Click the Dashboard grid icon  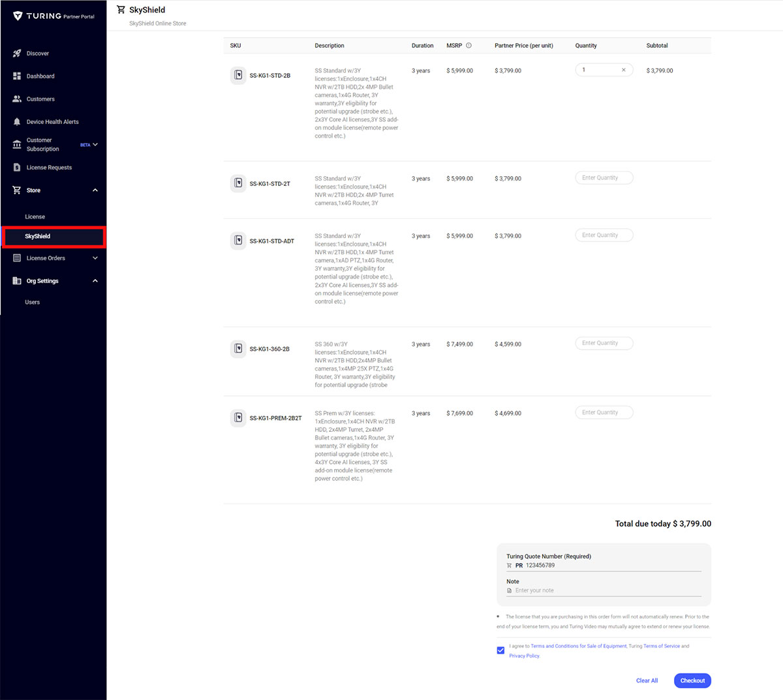click(17, 76)
